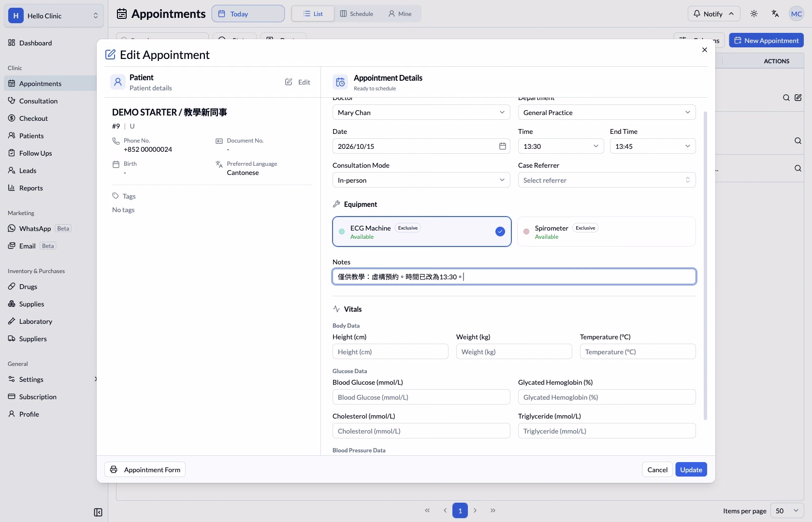Click Edit in the Patient panel

click(x=298, y=82)
